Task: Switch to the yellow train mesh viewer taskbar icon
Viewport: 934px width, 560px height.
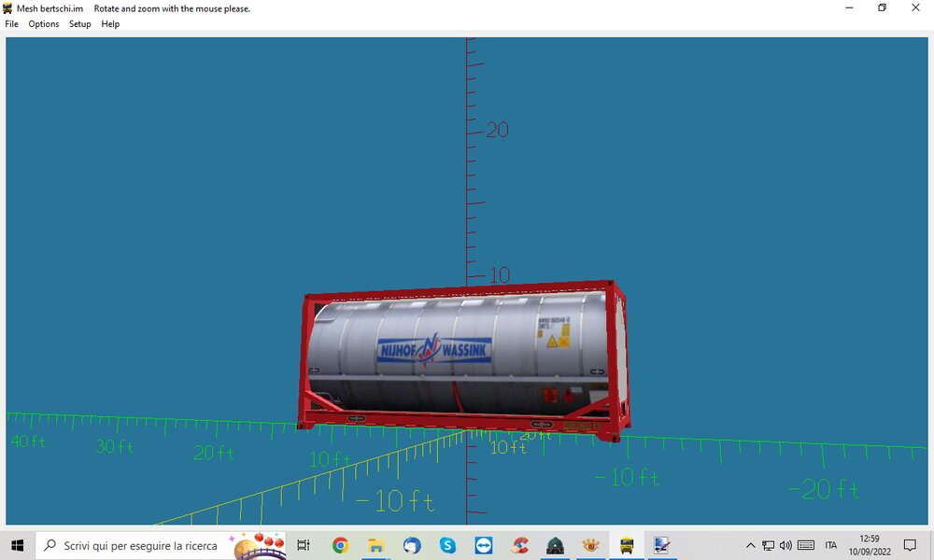Action: 627,545
